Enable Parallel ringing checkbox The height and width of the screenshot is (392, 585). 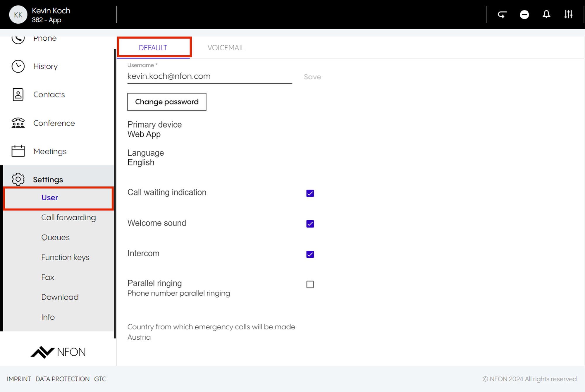[310, 284]
